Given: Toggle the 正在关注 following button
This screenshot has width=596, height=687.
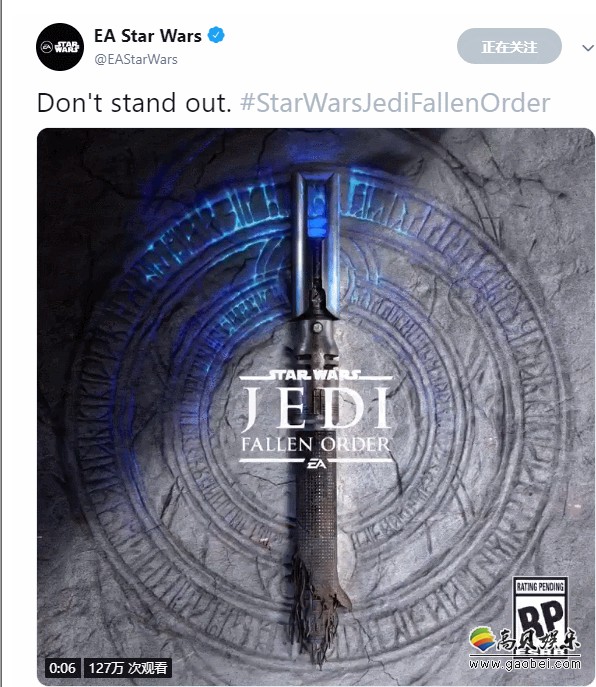Looking at the screenshot, I should (509, 46).
